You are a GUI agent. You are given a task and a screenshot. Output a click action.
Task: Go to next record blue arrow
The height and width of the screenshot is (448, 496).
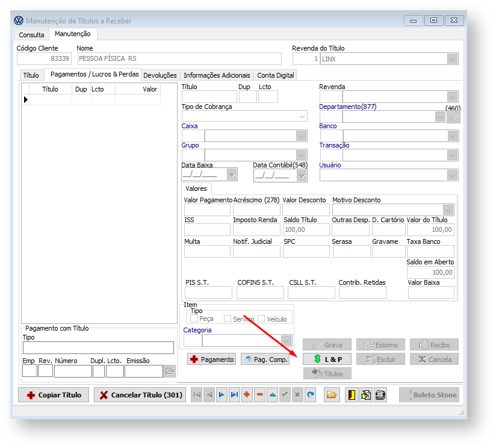click(222, 394)
